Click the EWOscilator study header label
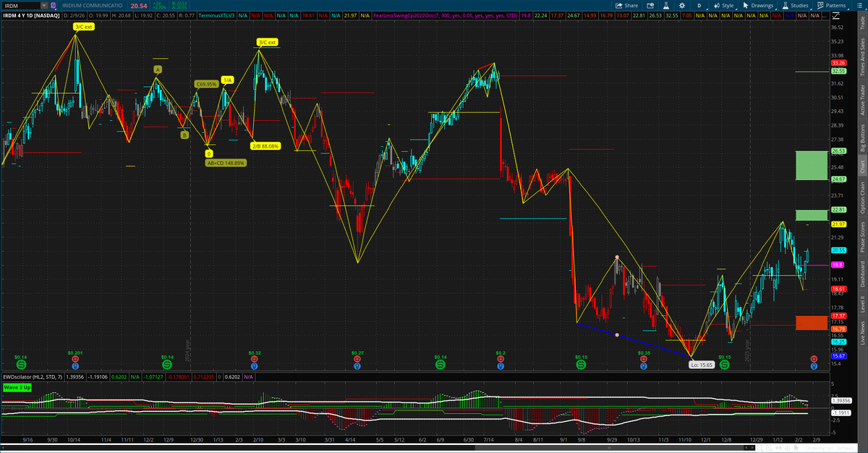The width and height of the screenshot is (868, 453). (x=33, y=377)
